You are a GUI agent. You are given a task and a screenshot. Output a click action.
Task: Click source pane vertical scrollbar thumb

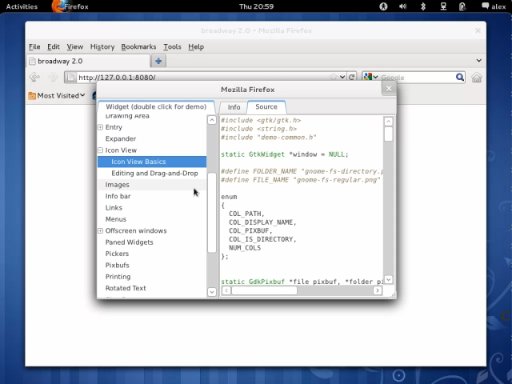click(388, 134)
